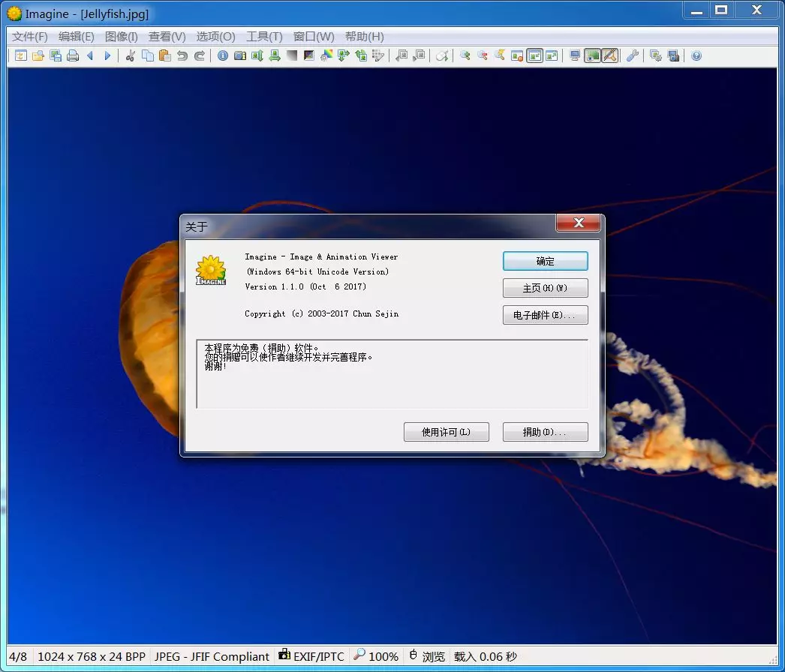This screenshot has width=785, height=672.
Task: Open options with the wrench icon
Action: (x=633, y=55)
